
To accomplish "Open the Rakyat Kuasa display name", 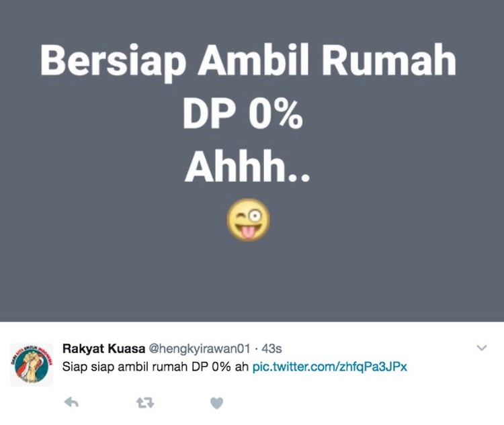I will [x=103, y=348].
